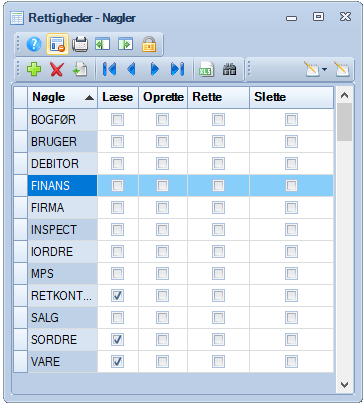Click the window title table icon
The height and width of the screenshot is (404, 364).
(x=17, y=18)
